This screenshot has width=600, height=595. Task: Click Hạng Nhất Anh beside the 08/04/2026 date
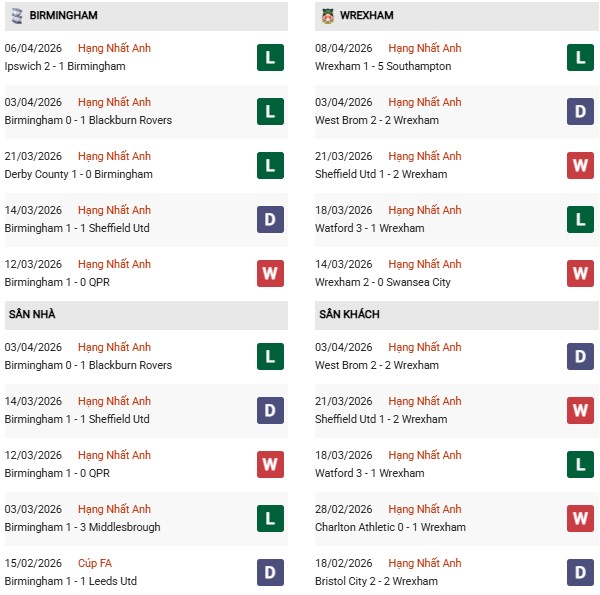(x=425, y=48)
